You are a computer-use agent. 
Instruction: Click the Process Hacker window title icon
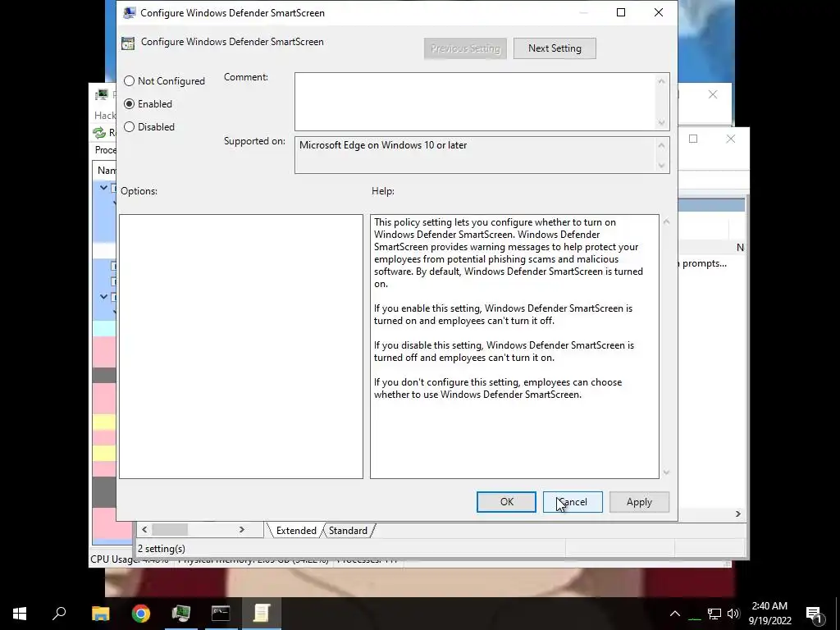point(101,95)
